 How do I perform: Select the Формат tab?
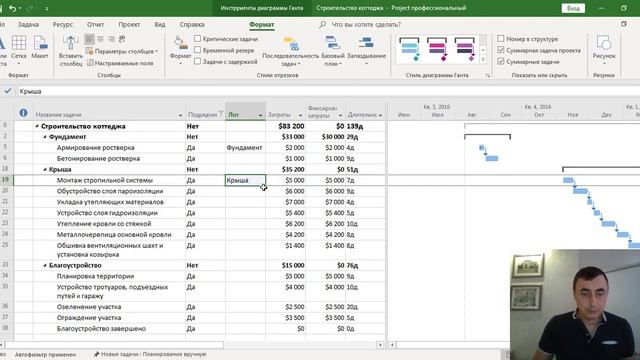click(x=262, y=24)
